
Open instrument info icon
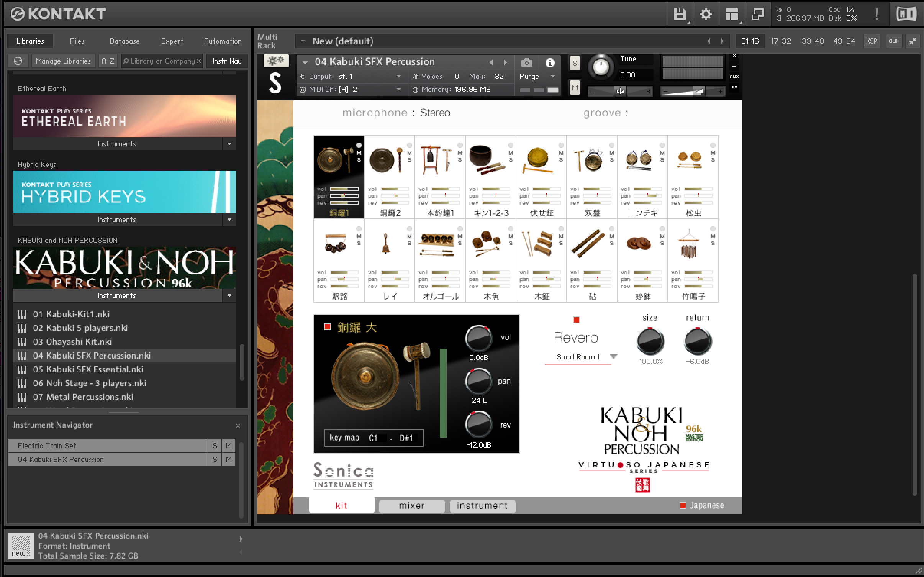(x=550, y=62)
